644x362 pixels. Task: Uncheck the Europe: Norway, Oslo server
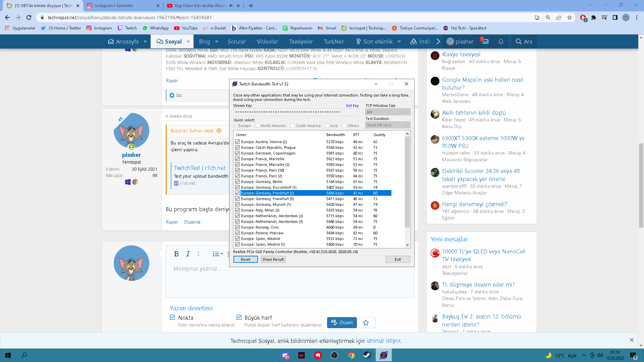point(237,227)
